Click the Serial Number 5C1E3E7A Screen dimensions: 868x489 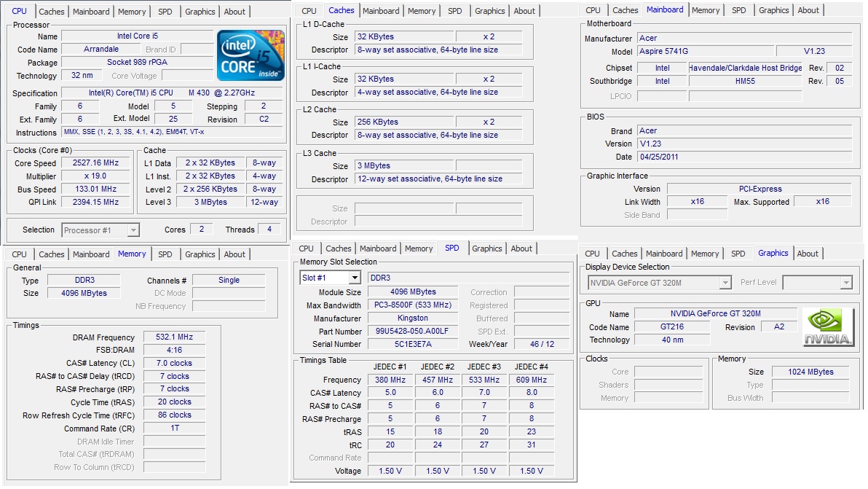click(413, 345)
